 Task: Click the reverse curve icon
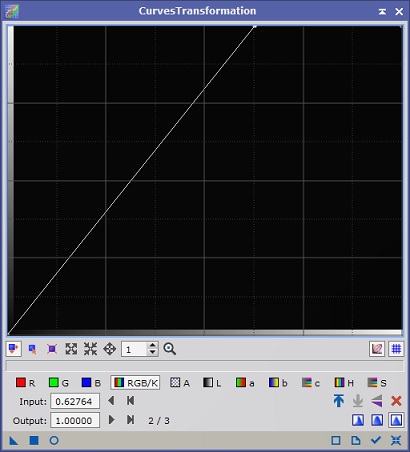point(377,401)
